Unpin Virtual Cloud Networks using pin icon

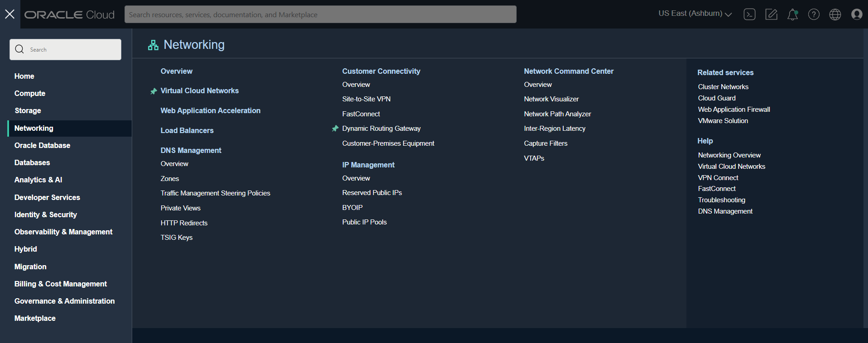tap(153, 91)
